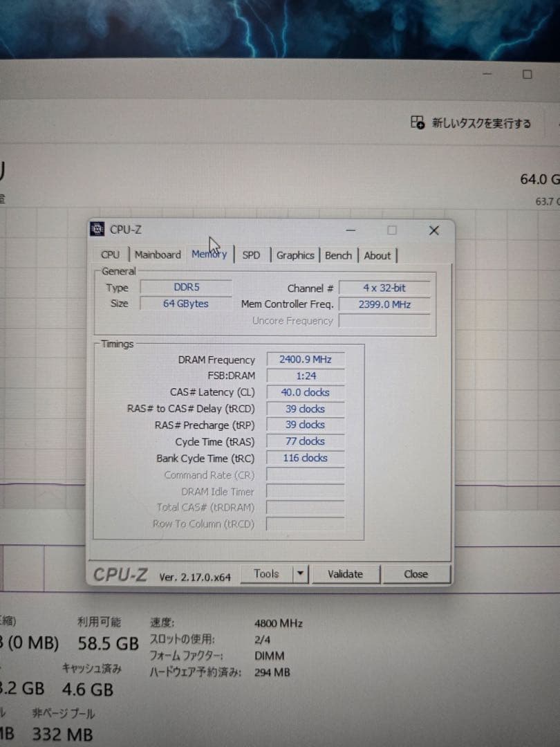Switch to the SPD tab
The image size is (560, 747).
252,255
